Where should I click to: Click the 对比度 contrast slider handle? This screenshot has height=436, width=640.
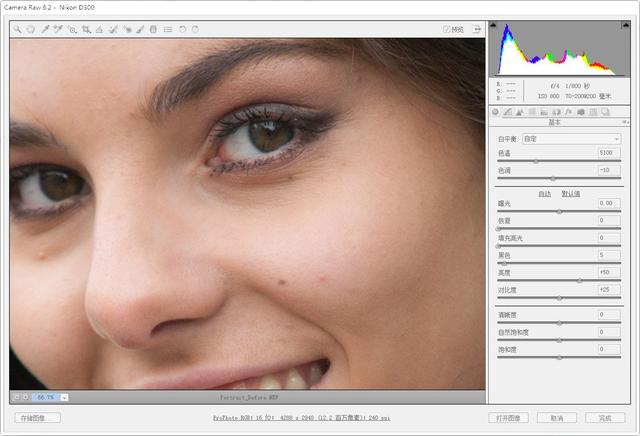click(559, 298)
